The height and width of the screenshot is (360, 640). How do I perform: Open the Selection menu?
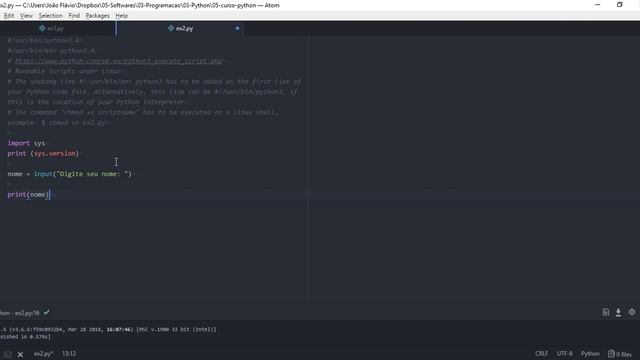51,16
